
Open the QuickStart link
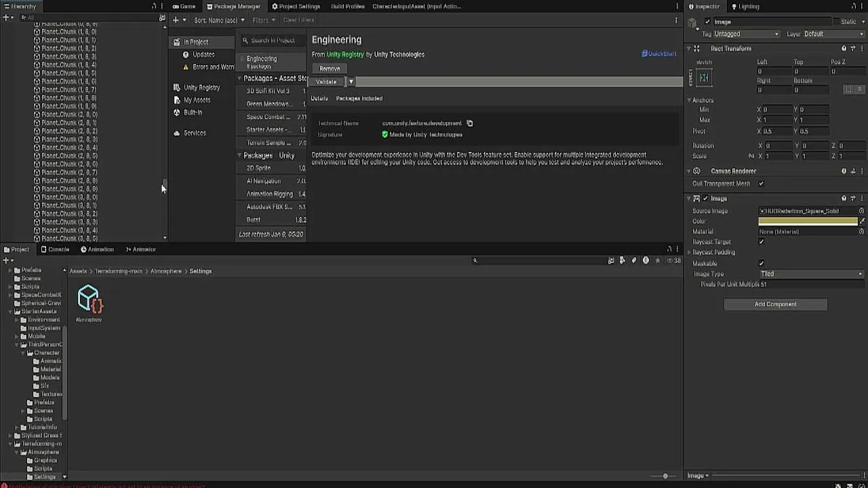[x=659, y=54]
